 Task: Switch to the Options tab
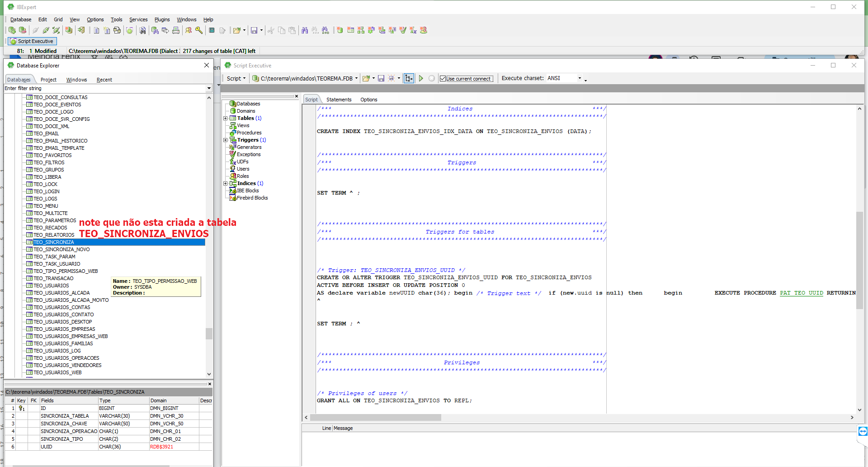[368, 100]
